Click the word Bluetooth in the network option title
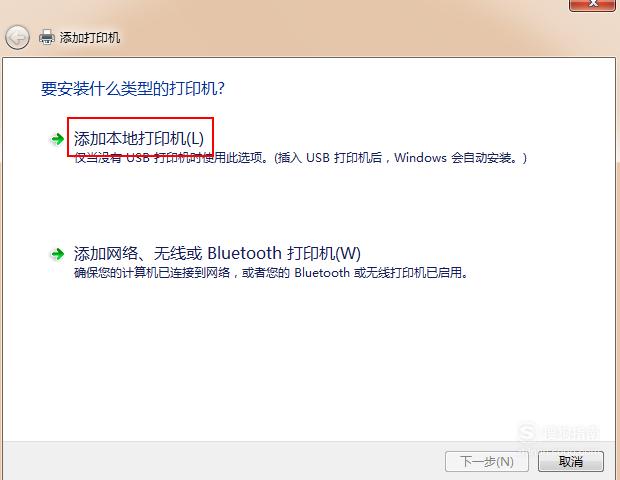The image size is (620, 480). click(244, 253)
